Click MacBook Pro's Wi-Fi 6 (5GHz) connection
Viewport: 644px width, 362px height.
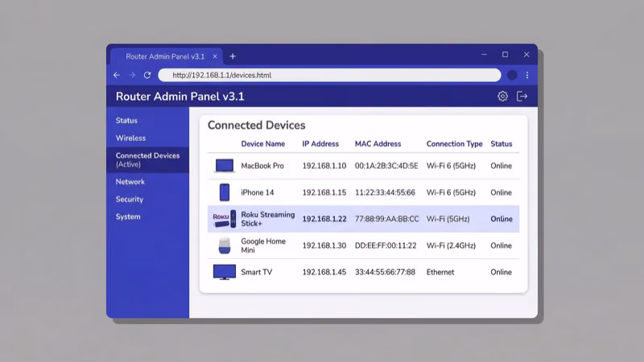(x=451, y=166)
